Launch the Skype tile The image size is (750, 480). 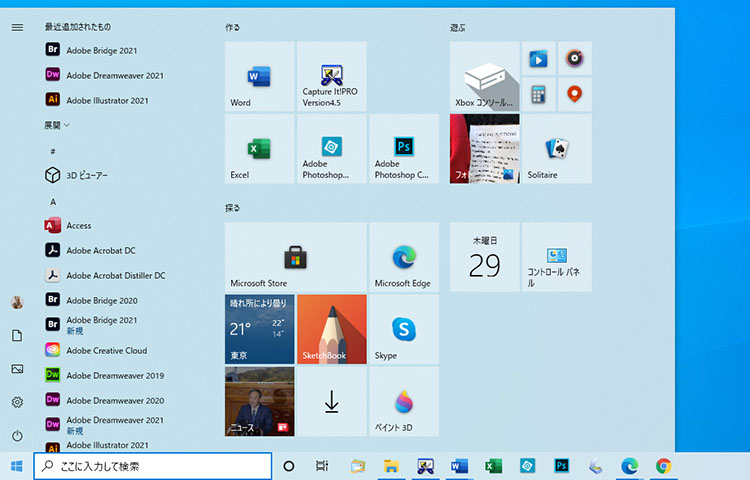pos(403,329)
